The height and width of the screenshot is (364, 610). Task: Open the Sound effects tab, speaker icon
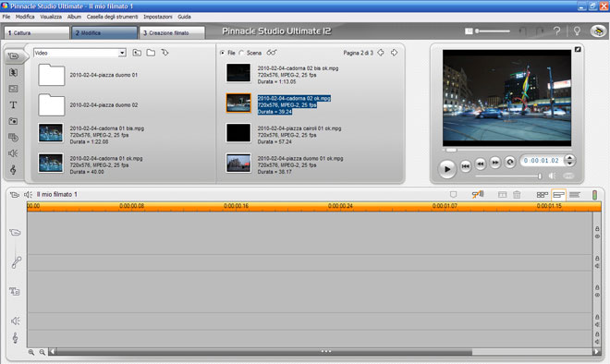[13, 153]
